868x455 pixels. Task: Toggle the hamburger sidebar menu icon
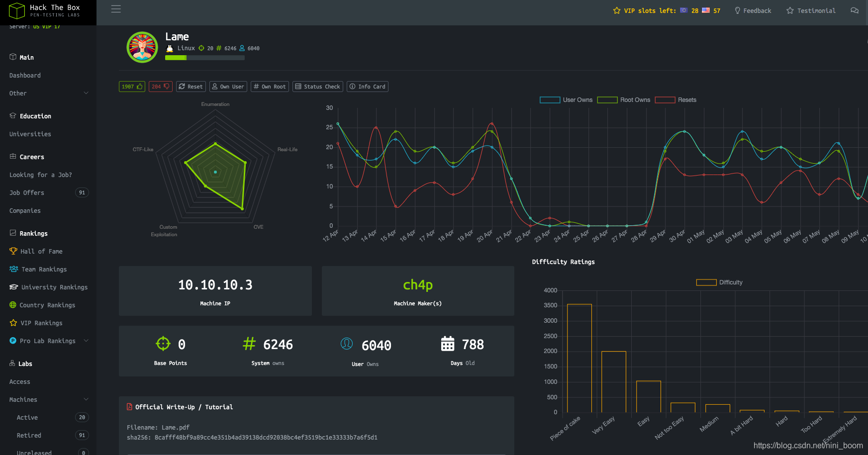tap(116, 9)
